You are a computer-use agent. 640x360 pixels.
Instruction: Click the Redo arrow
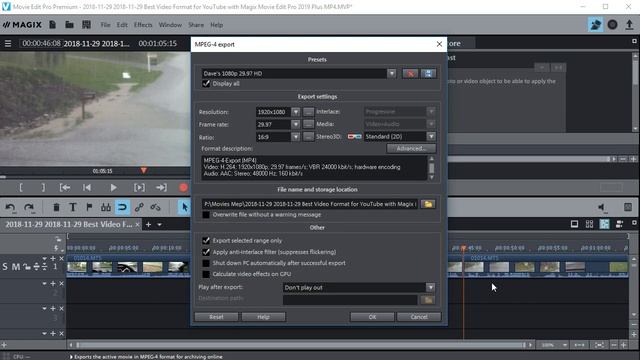coord(29,207)
